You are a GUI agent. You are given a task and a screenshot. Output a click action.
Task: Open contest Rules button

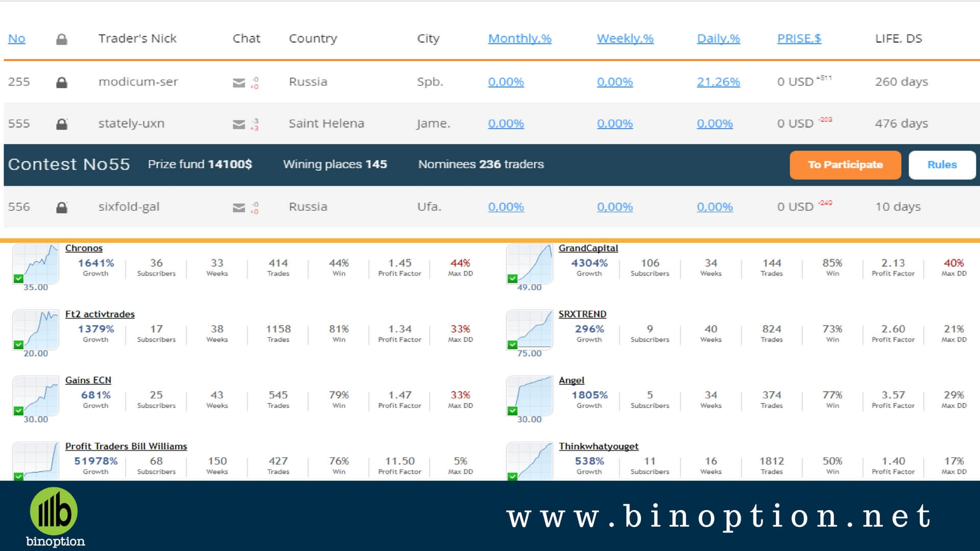[942, 165]
